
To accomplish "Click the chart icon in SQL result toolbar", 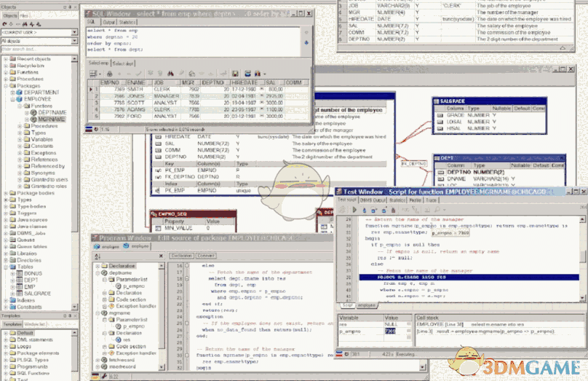I will coord(258,74).
